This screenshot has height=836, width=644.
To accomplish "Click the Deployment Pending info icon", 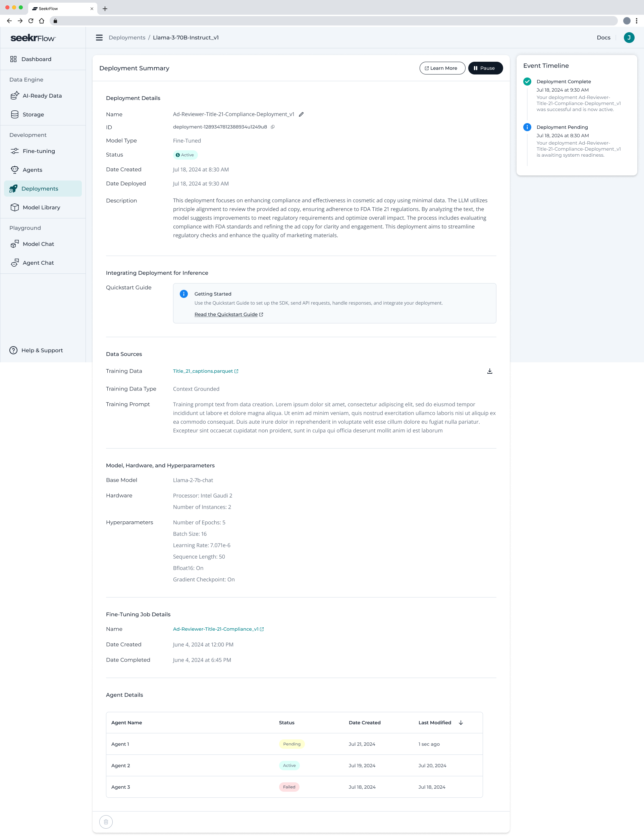I will pos(527,127).
